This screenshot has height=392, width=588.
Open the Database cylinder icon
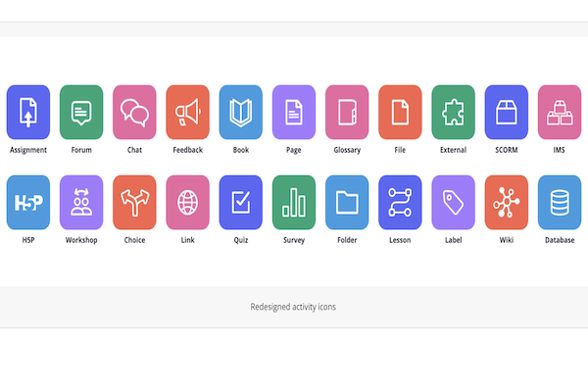pos(560,202)
